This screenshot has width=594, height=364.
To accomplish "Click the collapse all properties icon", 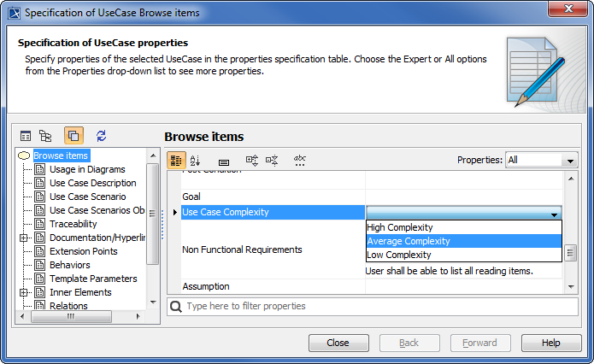I will (272, 160).
